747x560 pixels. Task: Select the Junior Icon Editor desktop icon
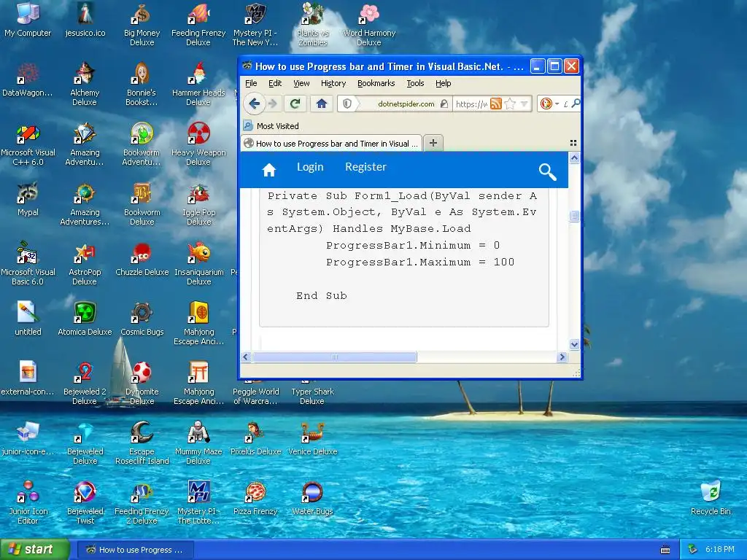(x=28, y=502)
